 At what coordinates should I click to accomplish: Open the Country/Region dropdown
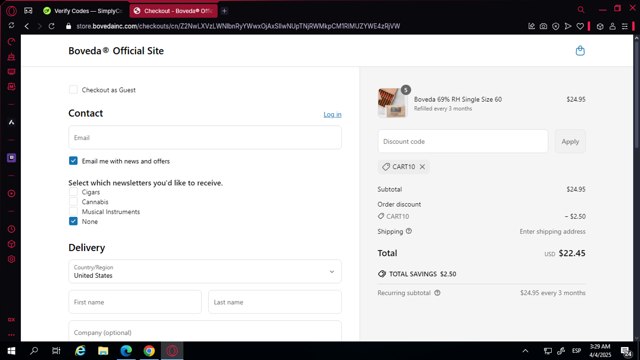pyautogui.click(x=205, y=271)
